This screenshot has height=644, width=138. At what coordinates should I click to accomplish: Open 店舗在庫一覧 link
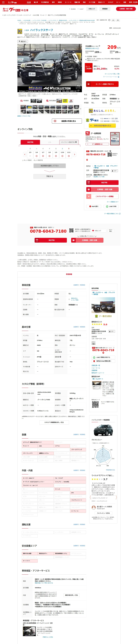coord(96,365)
